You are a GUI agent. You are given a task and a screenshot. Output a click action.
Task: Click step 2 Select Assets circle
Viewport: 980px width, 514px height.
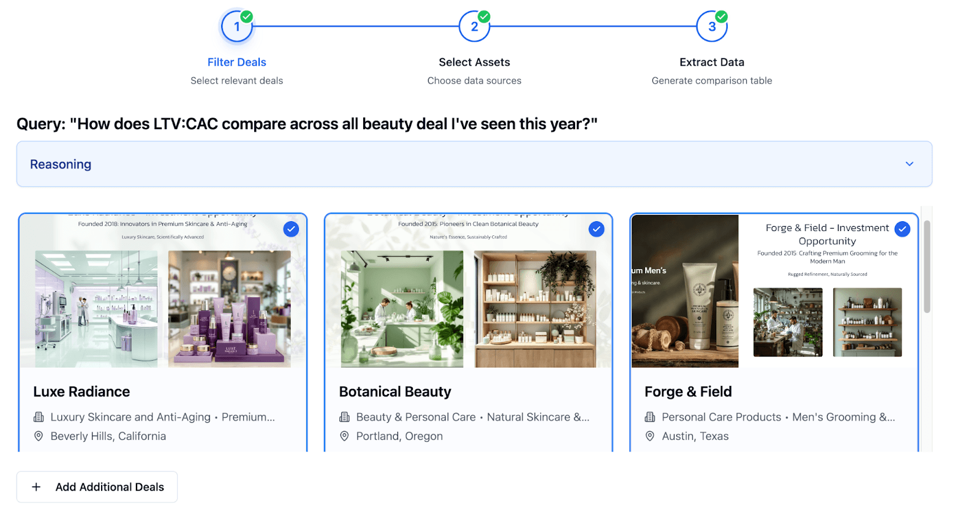474,26
